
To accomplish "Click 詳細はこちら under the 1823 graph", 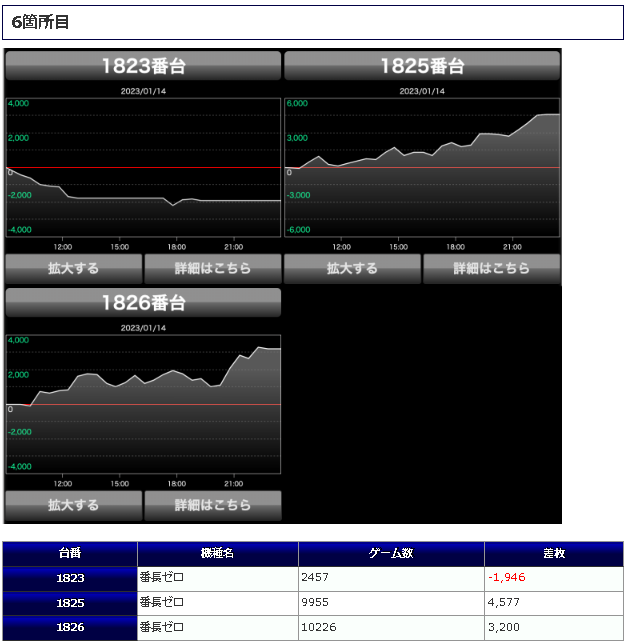I will pos(213,269).
